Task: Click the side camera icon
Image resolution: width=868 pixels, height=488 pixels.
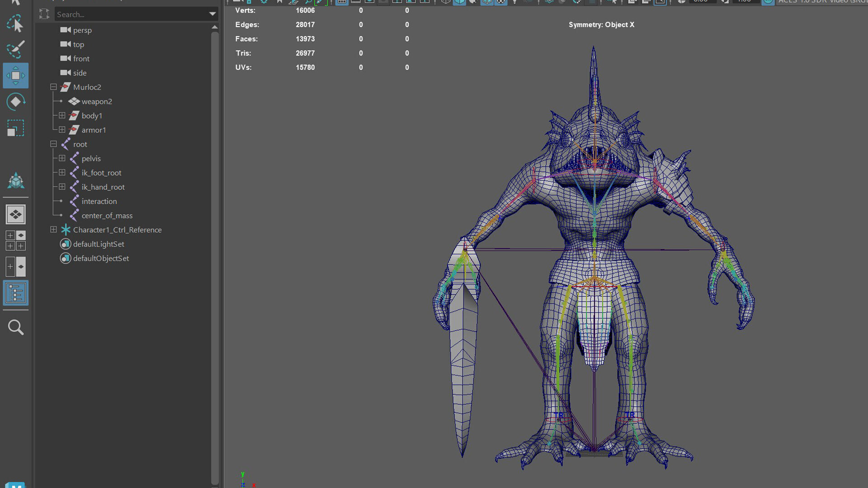Action: point(66,73)
